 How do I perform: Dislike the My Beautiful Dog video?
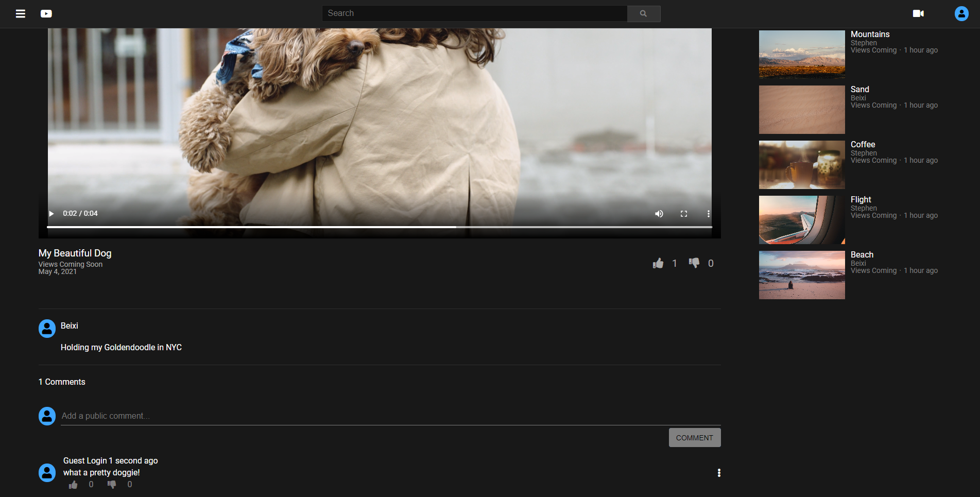[694, 263]
